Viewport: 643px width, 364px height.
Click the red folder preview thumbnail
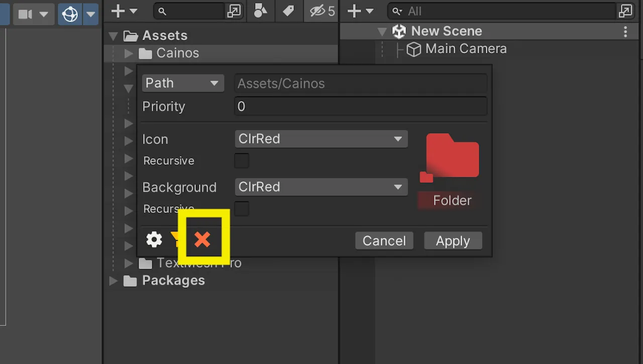pos(450,158)
